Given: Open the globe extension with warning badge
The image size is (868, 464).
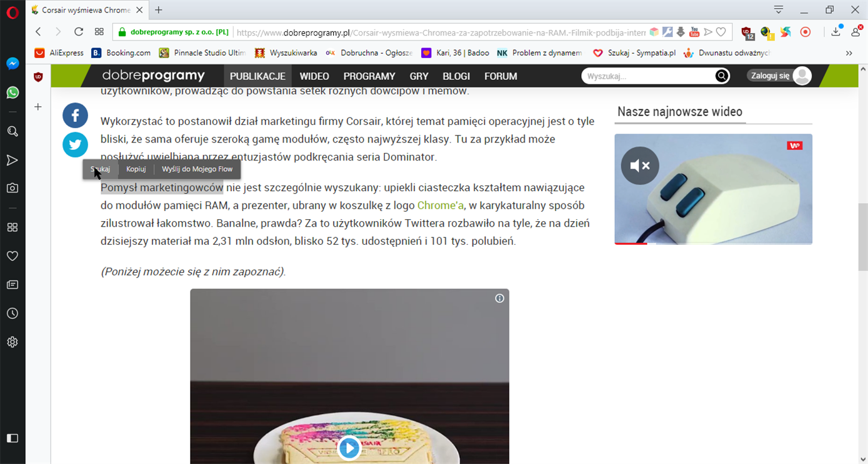Looking at the screenshot, I should [767, 32].
